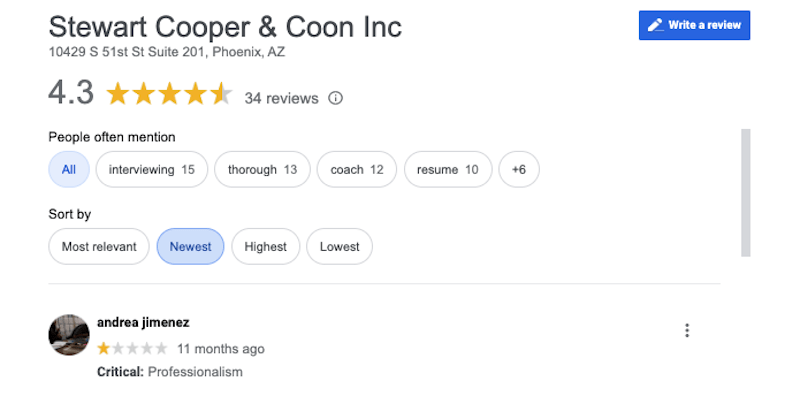Filter reviews mentioning coach
Viewport: 800px width, 396px height.
(357, 169)
